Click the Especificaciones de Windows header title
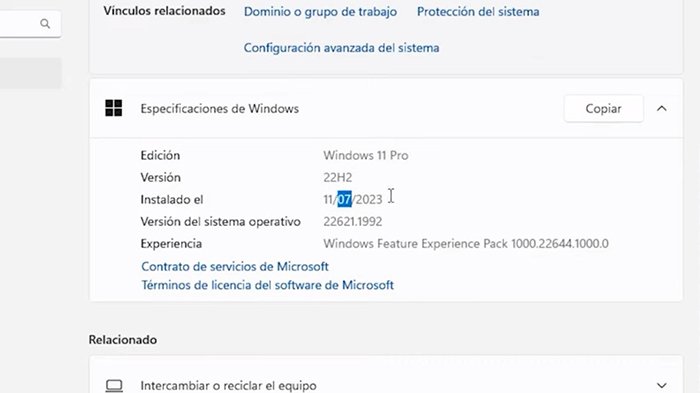The image size is (700, 393). pos(220,109)
